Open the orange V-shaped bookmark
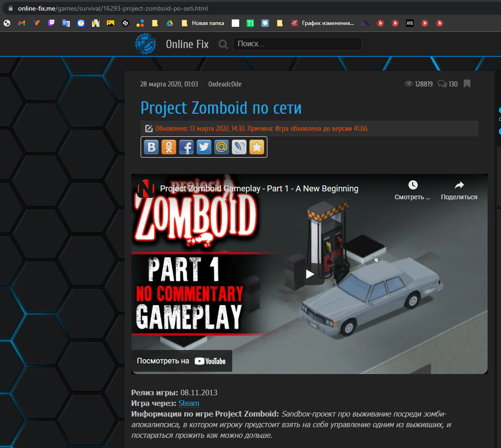The height and width of the screenshot is (448, 501). (37, 23)
